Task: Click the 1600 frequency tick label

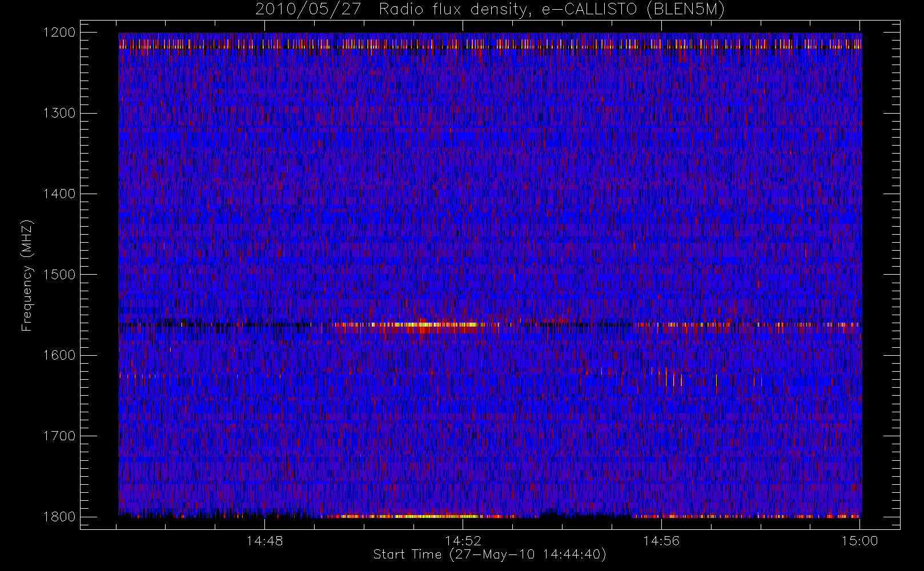Action: coord(59,355)
